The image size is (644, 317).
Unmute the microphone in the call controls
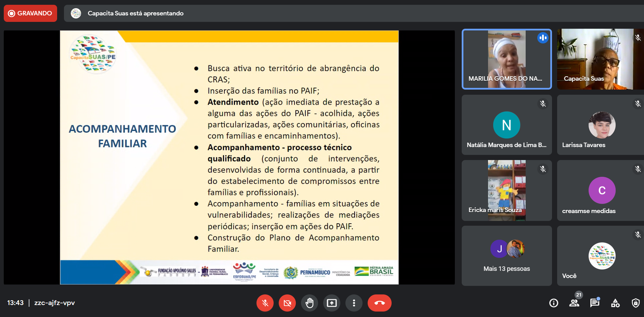[265, 303]
